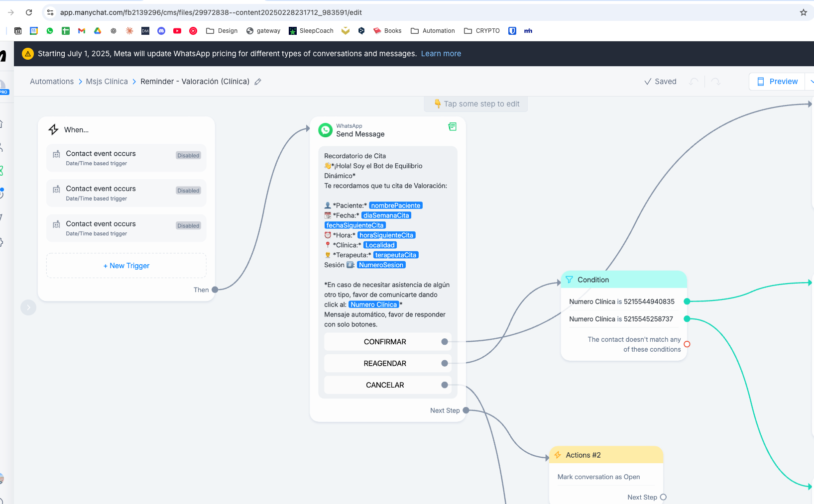Open the DM bookmark icon
The image size is (814, 504).
coord(145,31)
